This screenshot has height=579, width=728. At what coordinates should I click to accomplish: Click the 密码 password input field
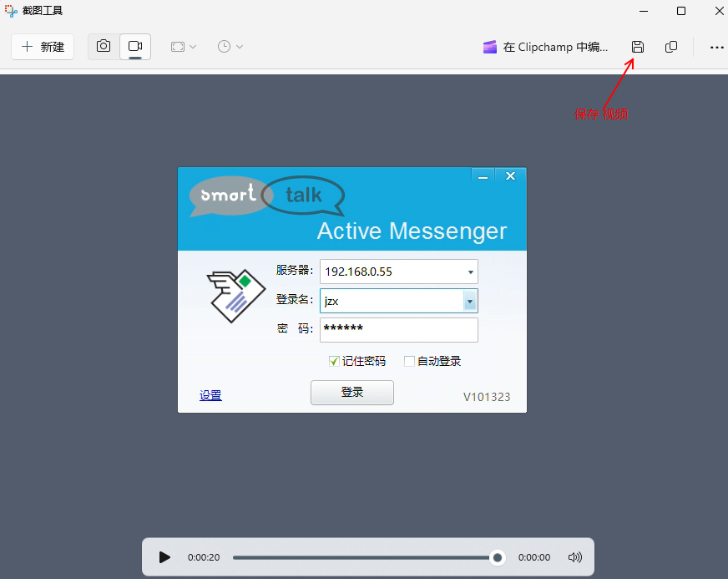click(x=398, y=330)
